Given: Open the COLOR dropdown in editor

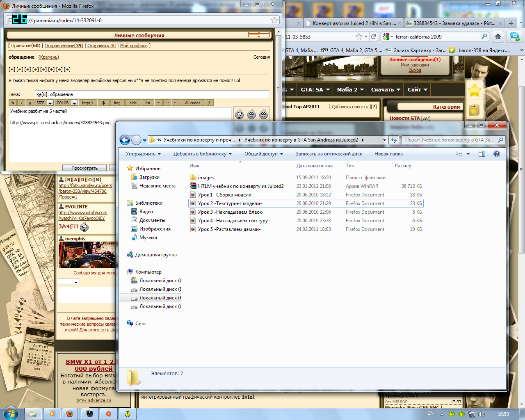Looking at the screenshot, I should click(66, 103).
